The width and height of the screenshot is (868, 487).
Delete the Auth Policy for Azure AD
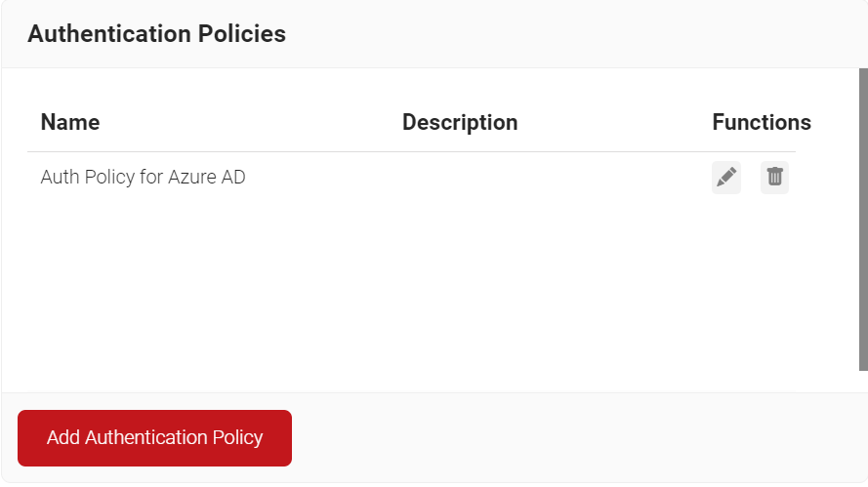click(774, 178)
